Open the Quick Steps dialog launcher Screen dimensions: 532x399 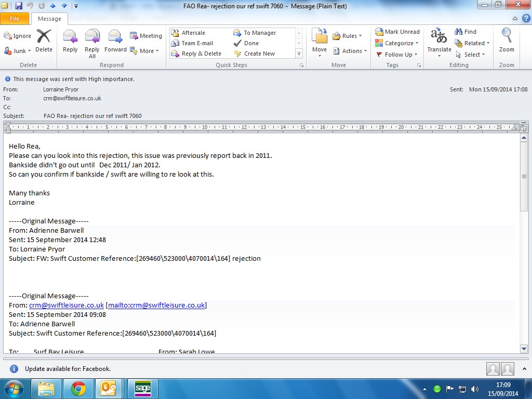point(301,65)
